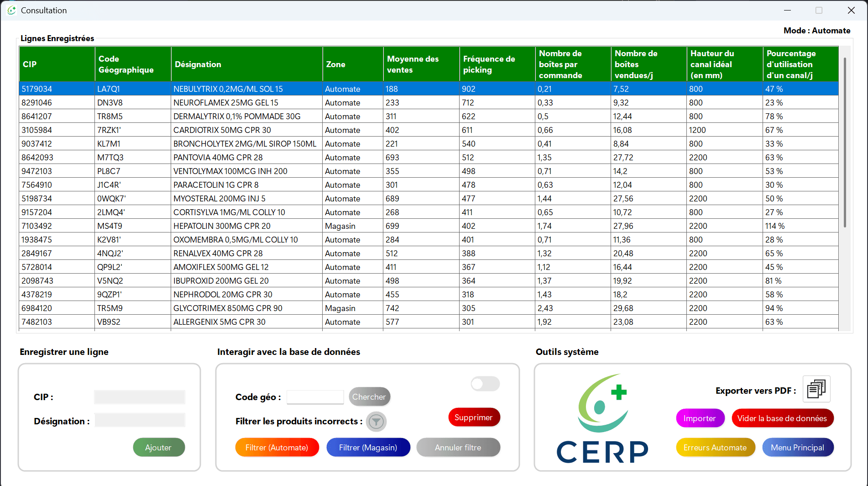Image resolution: width=868 pixels, height=486 pixels.
Task: Apply the Filtrer (Magasin) filter
Action: [368, 447]
